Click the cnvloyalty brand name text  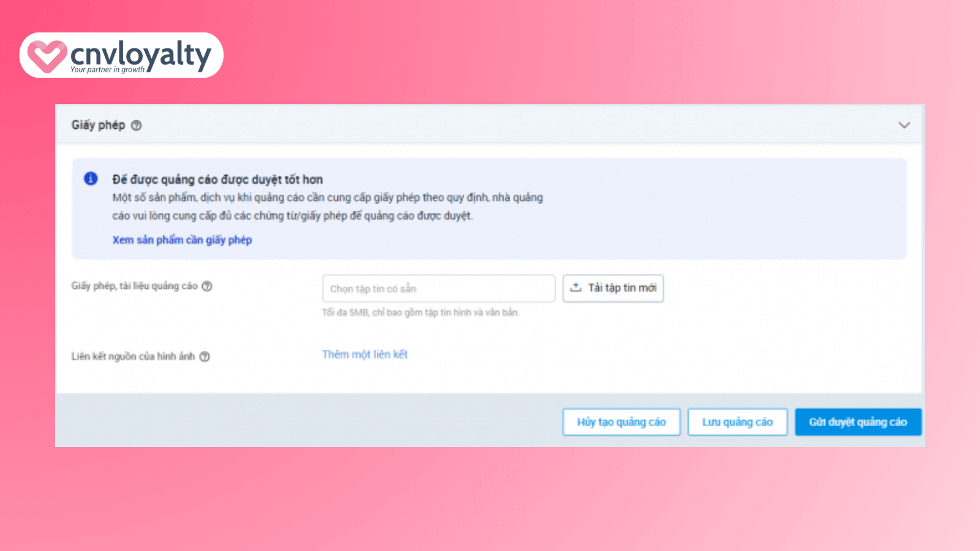(141, 54)
